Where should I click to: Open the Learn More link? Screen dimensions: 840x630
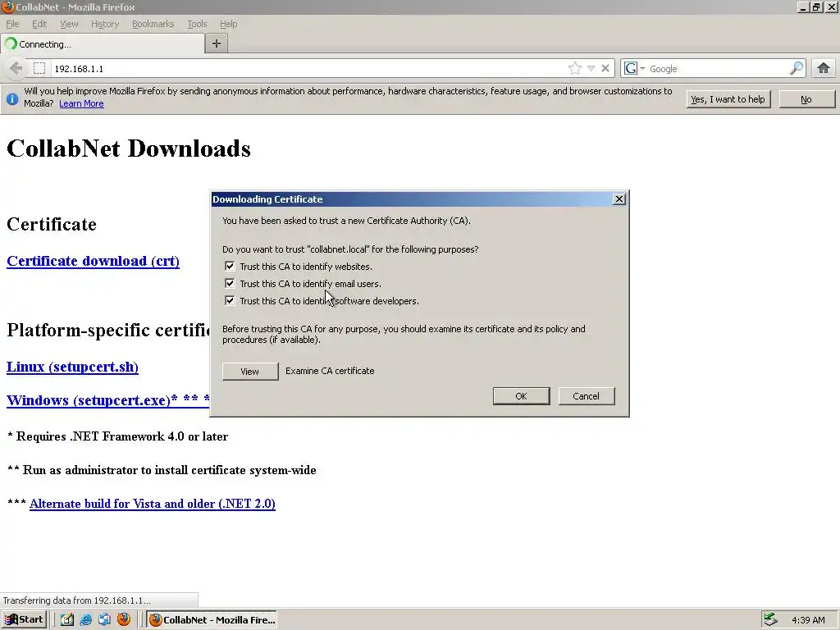click(81, 103)
